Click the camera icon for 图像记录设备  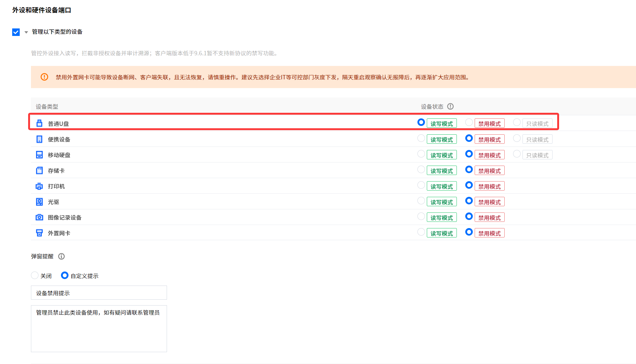click(x=39, y=217)
